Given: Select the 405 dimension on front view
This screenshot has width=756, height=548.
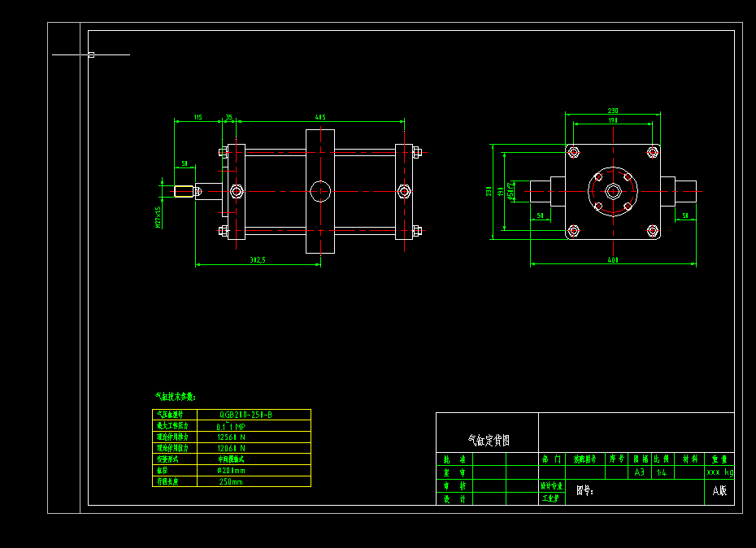Looking at the screenshot, I should pyautogui.click(x=320, y=116).
